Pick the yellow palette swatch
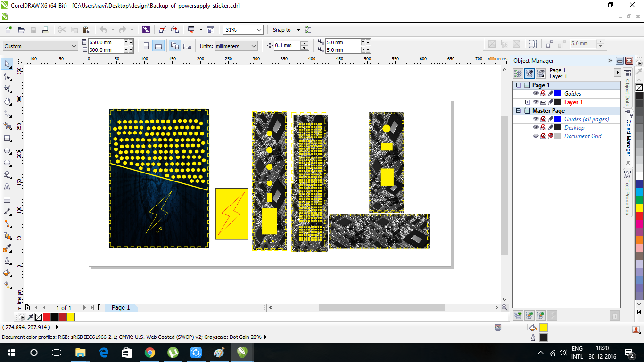Viewport: 644px width, 362px height. click(639, 208)
